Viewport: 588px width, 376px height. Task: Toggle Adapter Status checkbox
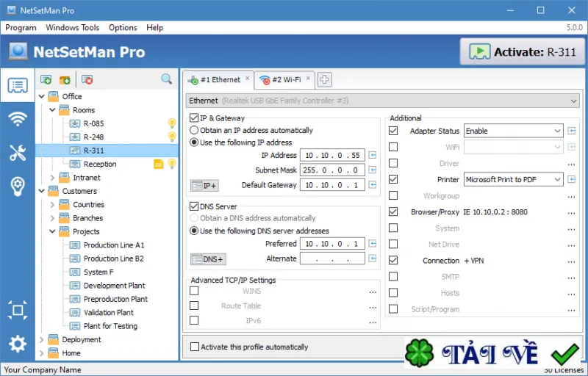pos(393,131)
